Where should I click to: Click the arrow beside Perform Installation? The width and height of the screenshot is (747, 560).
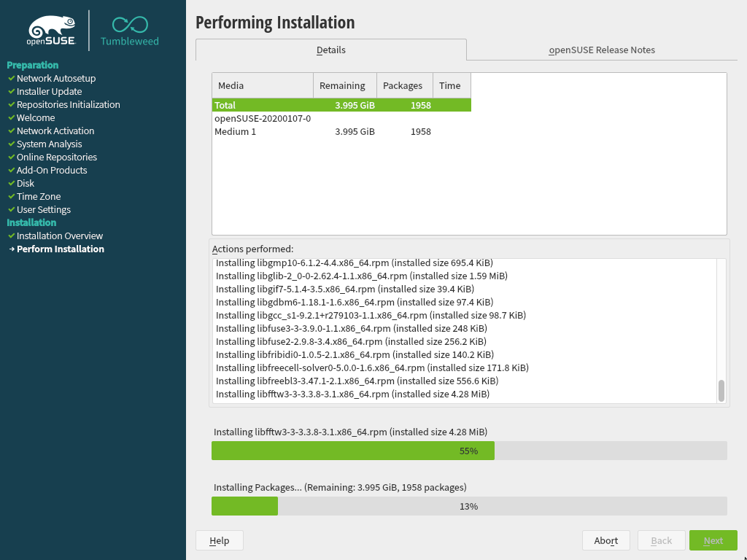click(11, 249)
